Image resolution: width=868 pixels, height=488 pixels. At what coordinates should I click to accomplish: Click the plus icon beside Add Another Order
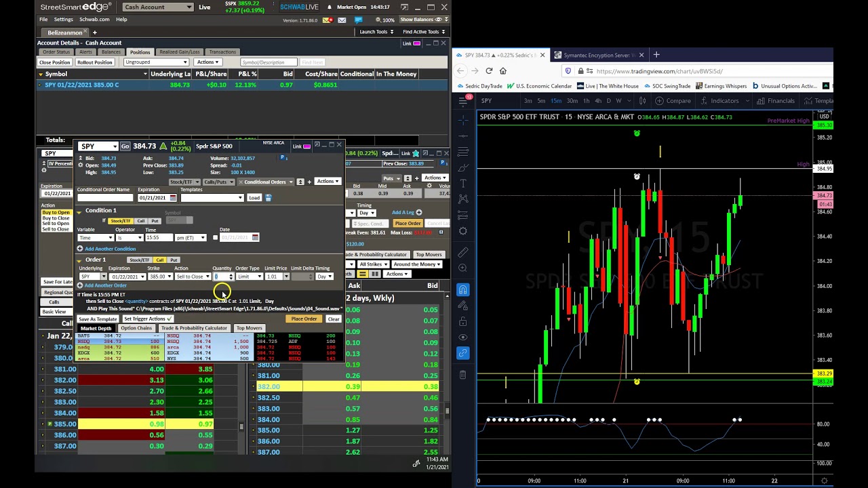click(x=80, y=285)
